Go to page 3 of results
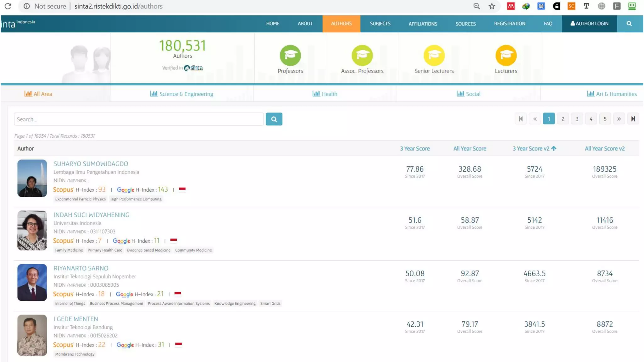Screen dimensions: 644x362 pyautogui.click(x=577, y=119)
